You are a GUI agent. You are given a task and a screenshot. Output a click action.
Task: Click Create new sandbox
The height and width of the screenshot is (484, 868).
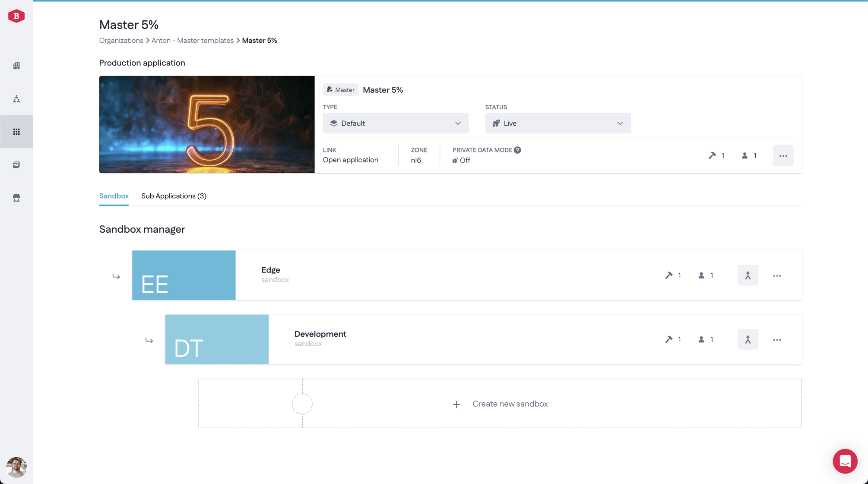coord(500,404)
